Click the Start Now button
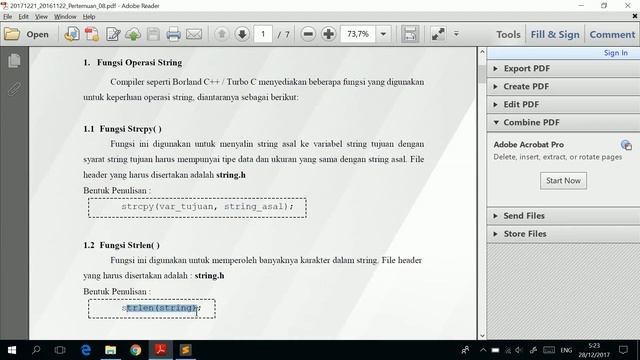This screenshot has width=640, height=360. point(563,181)
